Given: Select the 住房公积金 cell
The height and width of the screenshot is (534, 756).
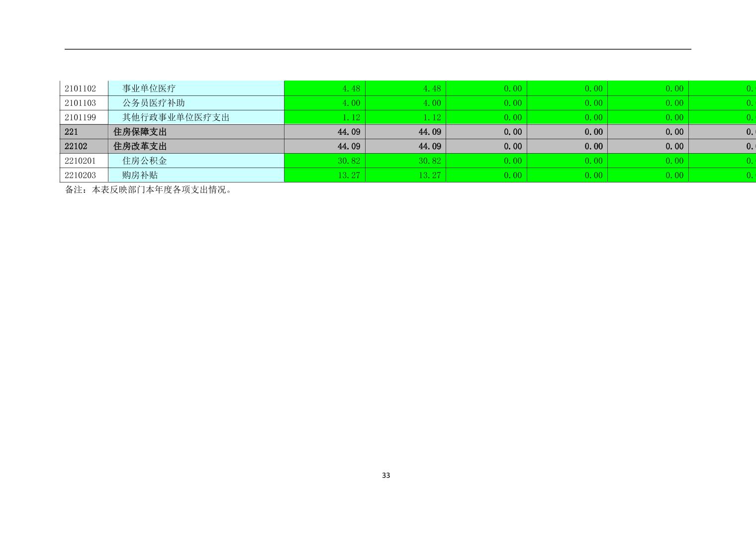Looking at the screenshot, I should click(145, 161).
